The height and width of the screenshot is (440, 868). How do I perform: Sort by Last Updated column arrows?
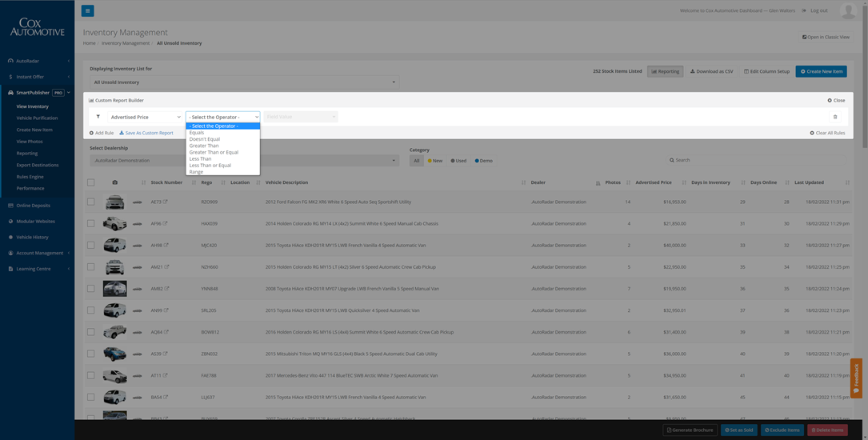(x=847, y=182)
